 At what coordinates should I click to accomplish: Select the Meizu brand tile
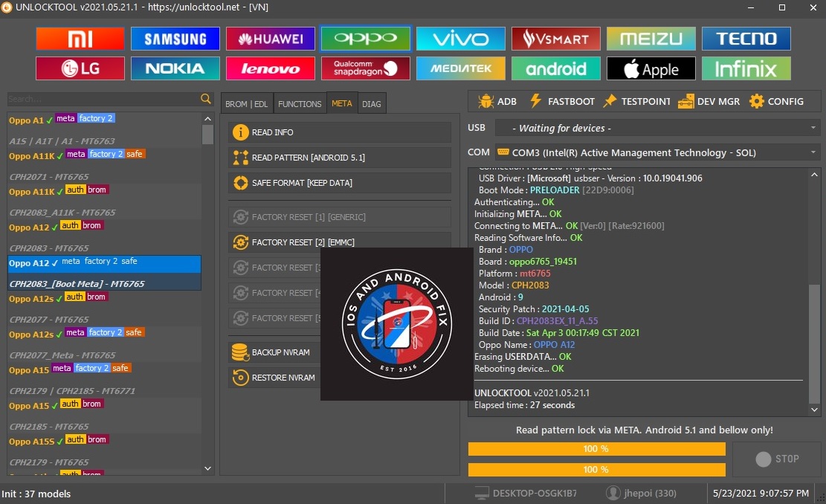[x=651, y=39]
